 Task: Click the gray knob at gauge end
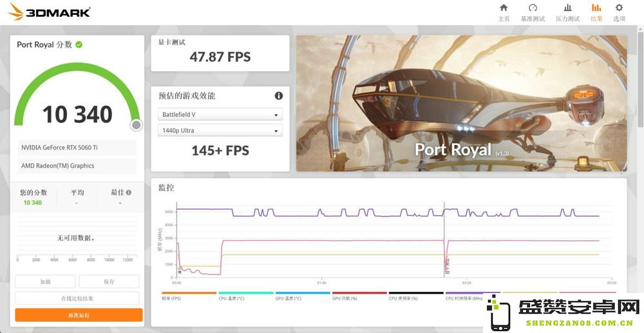[x=137, y=125]
